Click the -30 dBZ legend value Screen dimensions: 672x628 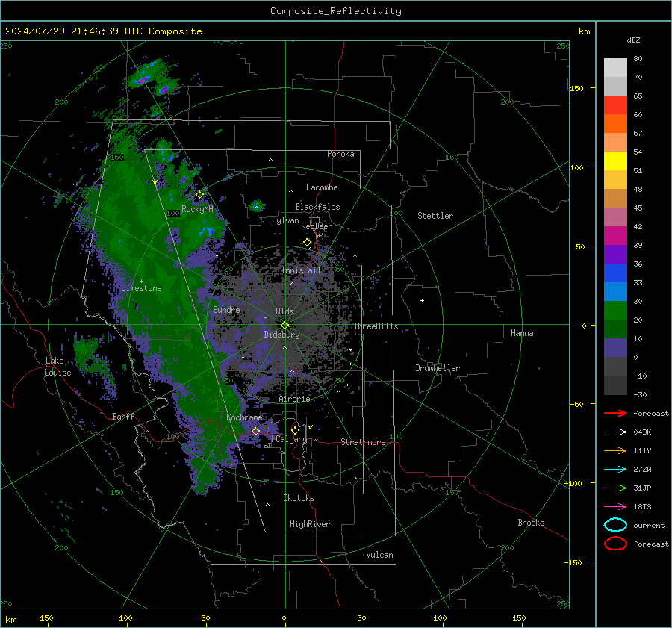click(640, 394)
